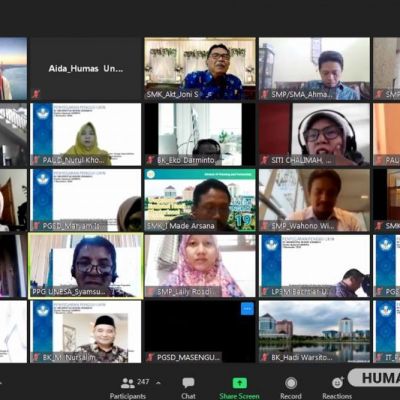This screenshot has width=400, height=400.
Task: Click muted mic icon on BK_M. Nursalim tile
Action: pyautogui.click(x=36, y=358)
